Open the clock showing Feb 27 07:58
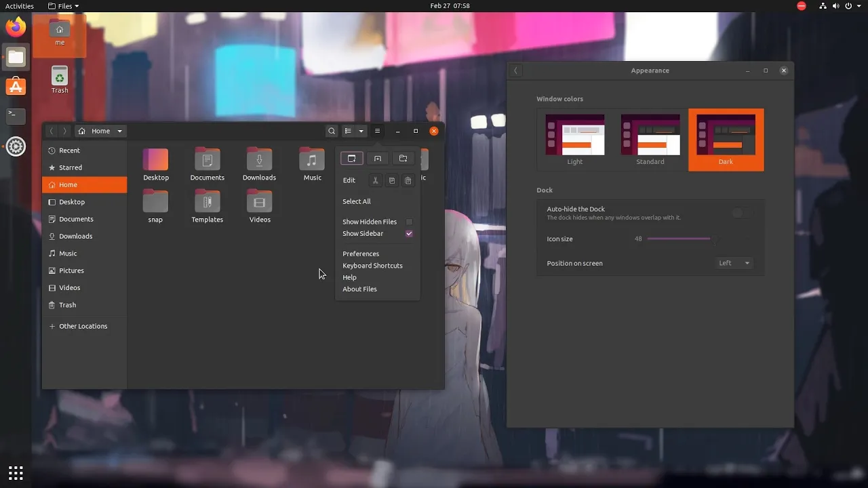 point(450,6)
